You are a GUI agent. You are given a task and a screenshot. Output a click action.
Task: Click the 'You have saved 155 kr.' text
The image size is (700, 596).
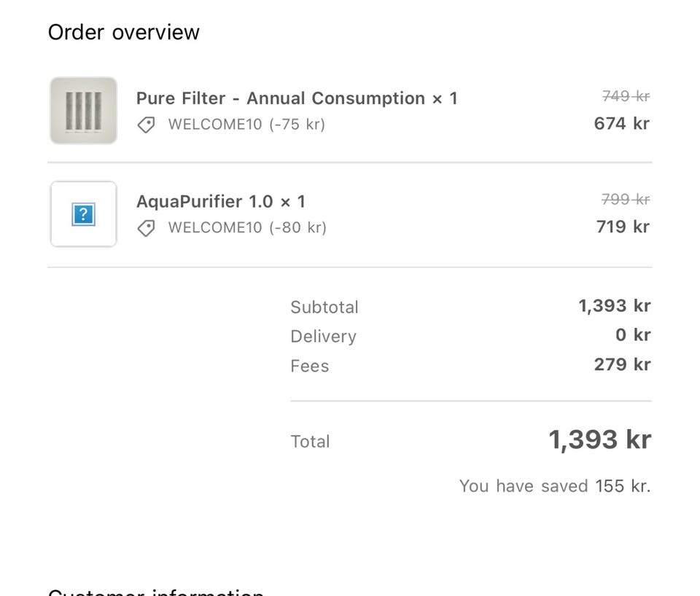[x=554, y=486]
